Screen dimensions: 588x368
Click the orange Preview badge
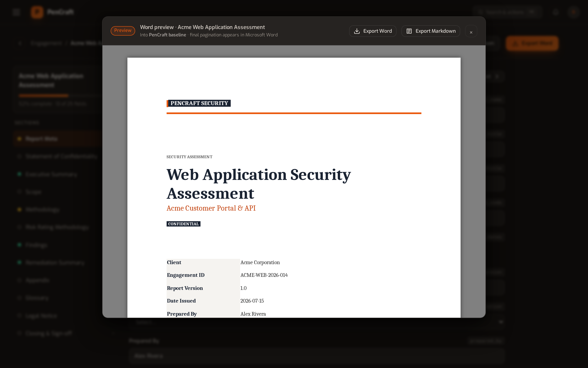[123, 31]
